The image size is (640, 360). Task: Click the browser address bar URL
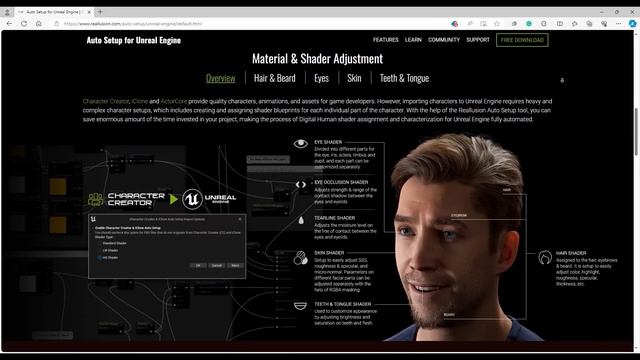pyautogui.click(x=133, y=24)
